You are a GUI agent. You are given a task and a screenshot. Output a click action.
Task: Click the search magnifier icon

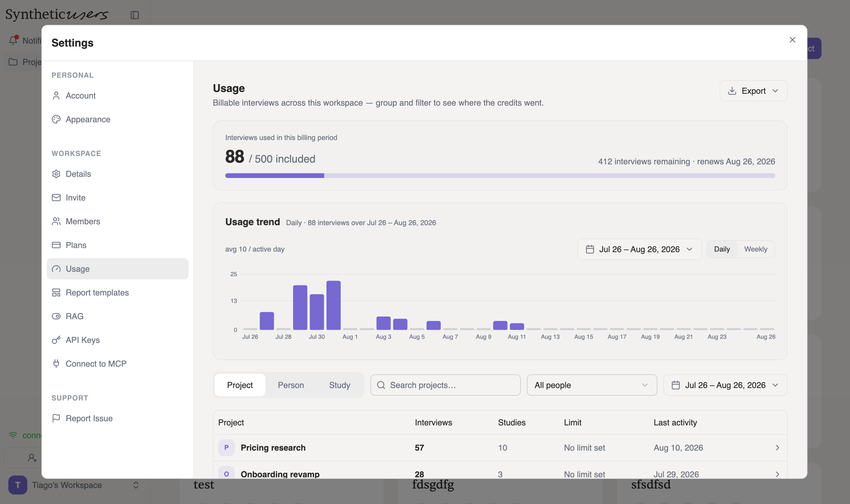(x=381, y=385)
